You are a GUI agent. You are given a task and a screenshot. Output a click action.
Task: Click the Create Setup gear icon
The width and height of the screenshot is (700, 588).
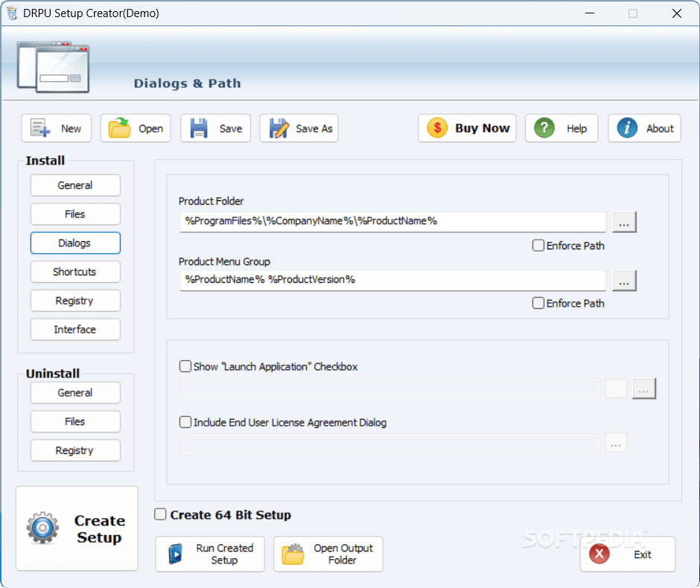(42, 528)
